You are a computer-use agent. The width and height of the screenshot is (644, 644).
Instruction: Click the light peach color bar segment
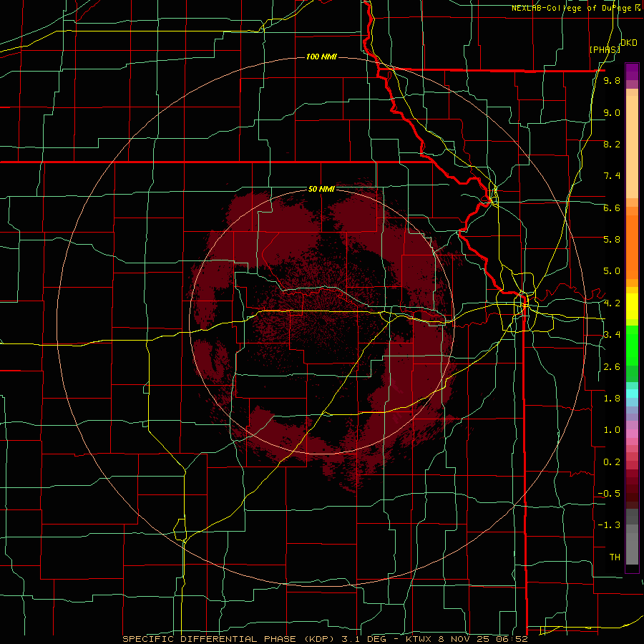tap(632, 147)
